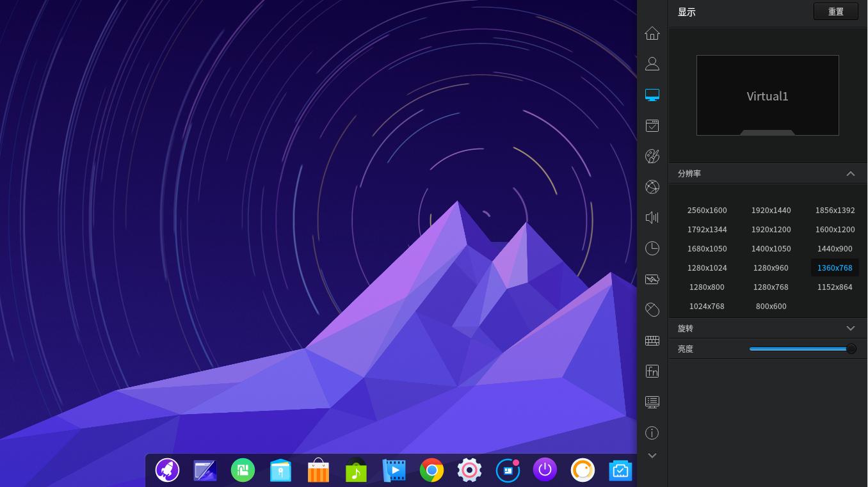Expand the 旋转 section
The width and height of the screenshot is (868, 487).
point(850,328)
